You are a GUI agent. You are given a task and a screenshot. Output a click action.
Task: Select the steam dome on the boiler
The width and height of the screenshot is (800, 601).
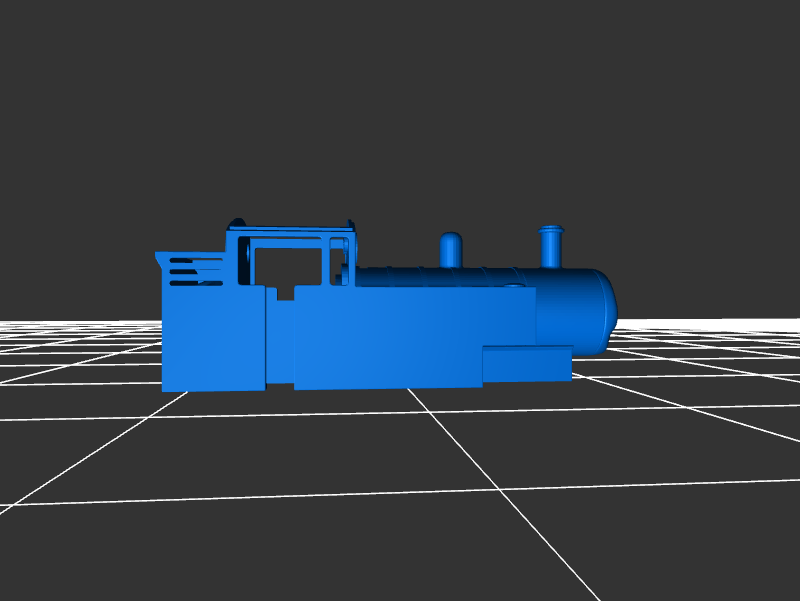point(451,250)
